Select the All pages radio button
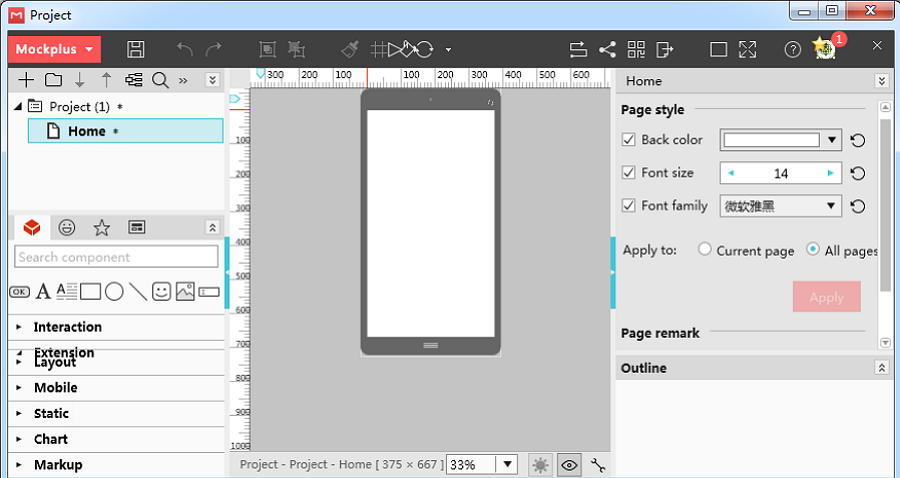This screenshot has width=900, height=478. 813,249
